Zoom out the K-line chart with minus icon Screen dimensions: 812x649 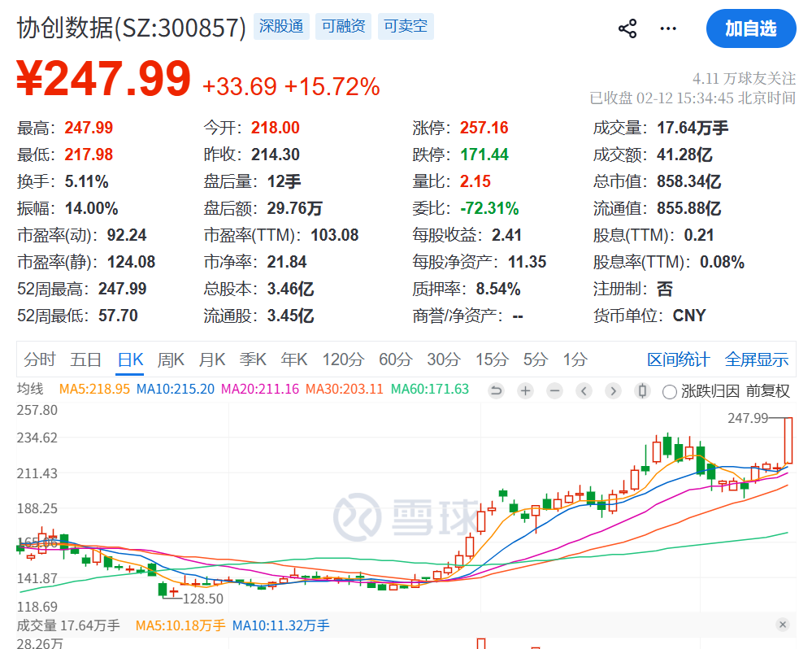pos(554,391)
